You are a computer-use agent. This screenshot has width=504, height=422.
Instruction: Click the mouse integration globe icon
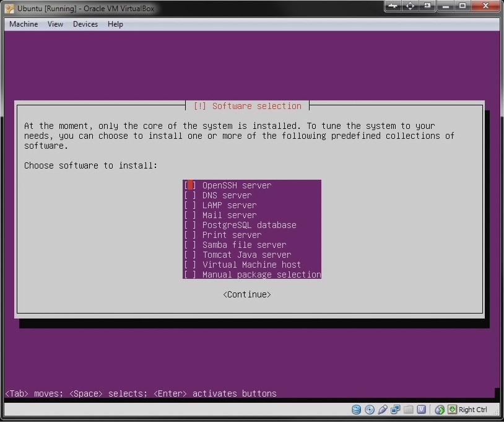(440, 410)
